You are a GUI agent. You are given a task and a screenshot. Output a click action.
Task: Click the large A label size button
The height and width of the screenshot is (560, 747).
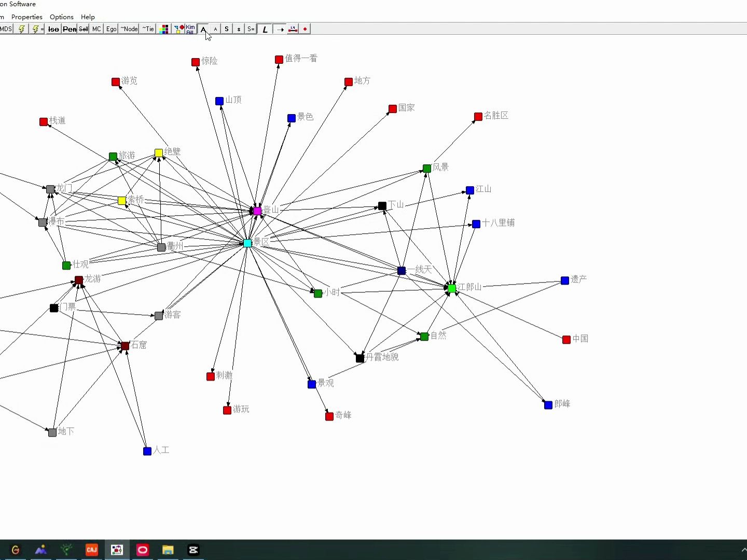pos(203,29)
